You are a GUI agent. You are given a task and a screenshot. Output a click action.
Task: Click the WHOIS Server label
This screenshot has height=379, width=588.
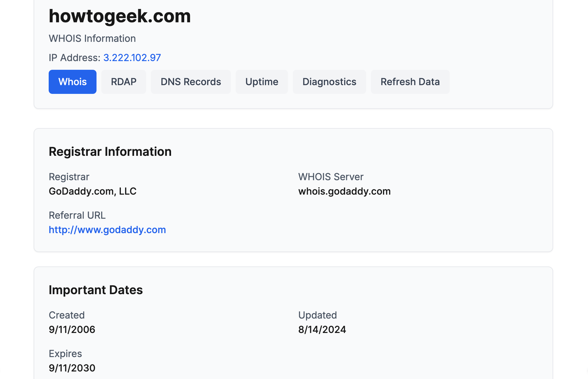(x=331, y=176)
